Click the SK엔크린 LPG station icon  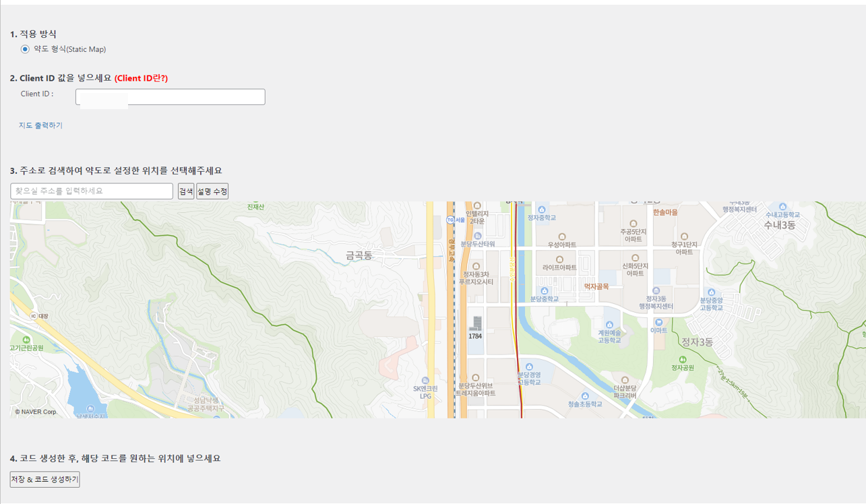(x=425, y=381)
